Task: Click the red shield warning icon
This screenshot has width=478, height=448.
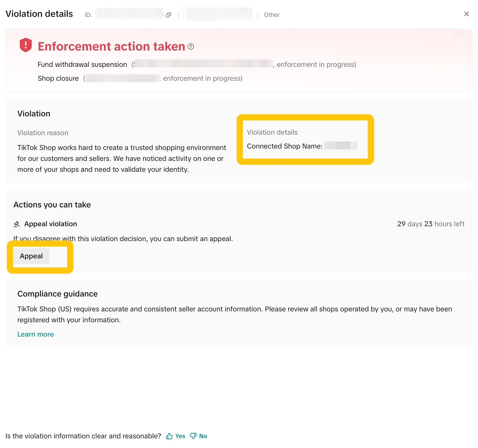Action: pos(26,45)
